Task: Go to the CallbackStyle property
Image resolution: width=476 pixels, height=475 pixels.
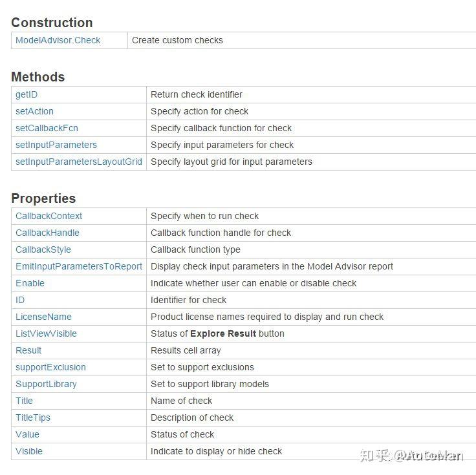Action: [43, 249]
